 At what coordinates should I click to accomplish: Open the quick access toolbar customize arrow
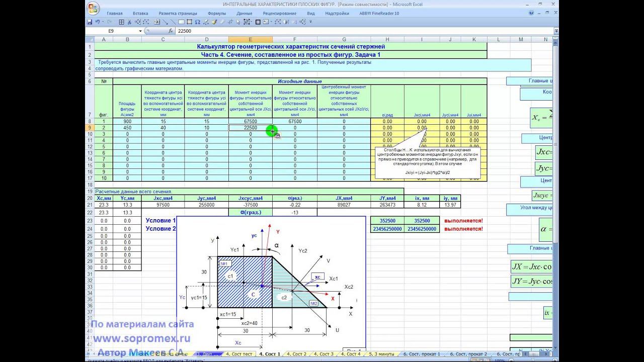(310, 22)
